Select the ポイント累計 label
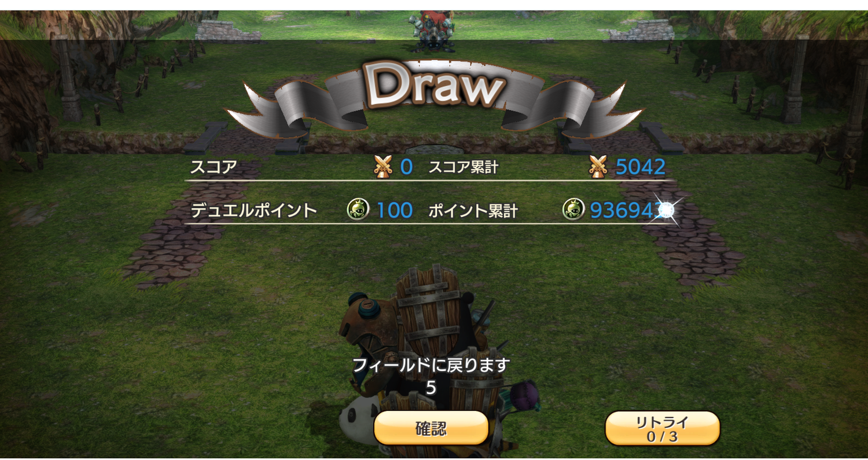 pyautogui.click(x=473, y=211)
